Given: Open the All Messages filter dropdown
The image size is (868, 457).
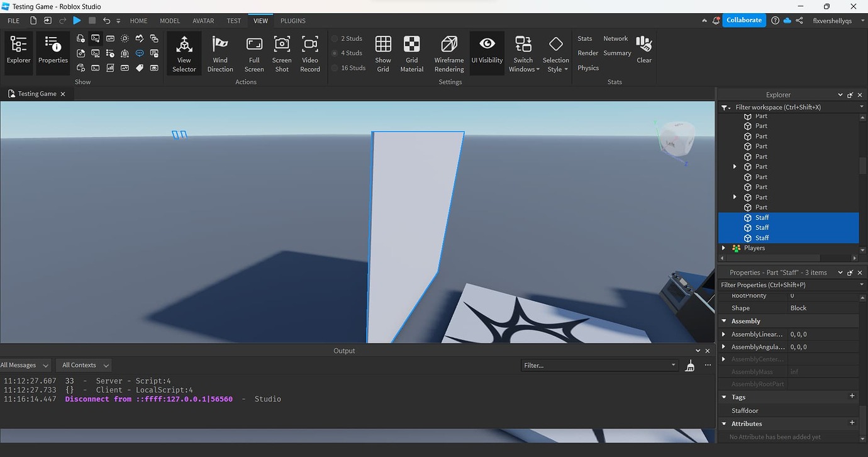Looking at the screenshot, I should pyautogui.click(x=25, y=365).
